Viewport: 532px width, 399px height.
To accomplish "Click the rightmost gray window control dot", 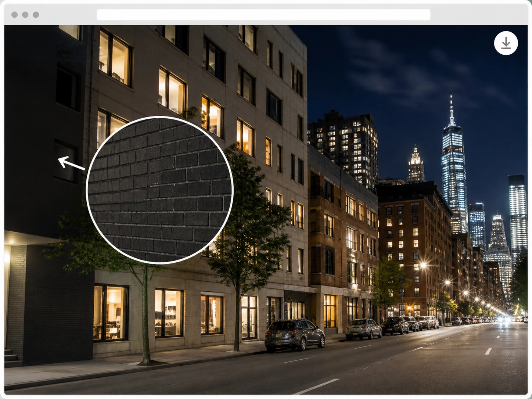I will (36, 15).
